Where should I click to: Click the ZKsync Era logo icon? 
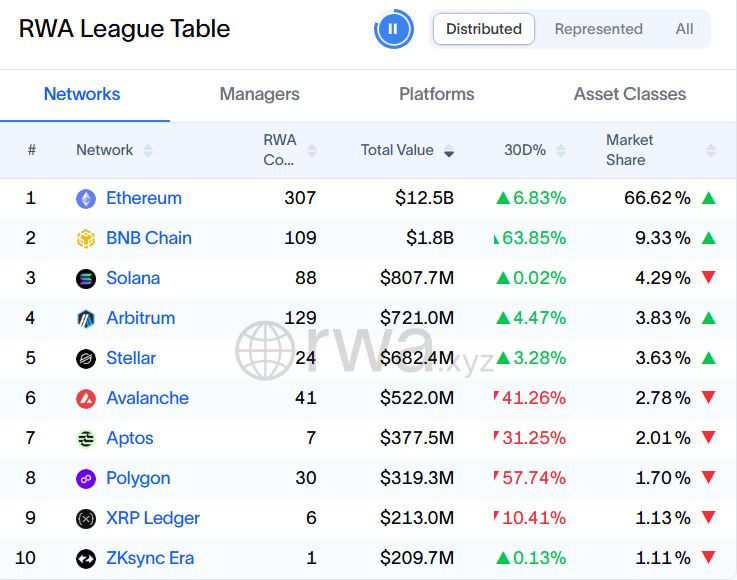pyautogui.click(x=86, y=559)
